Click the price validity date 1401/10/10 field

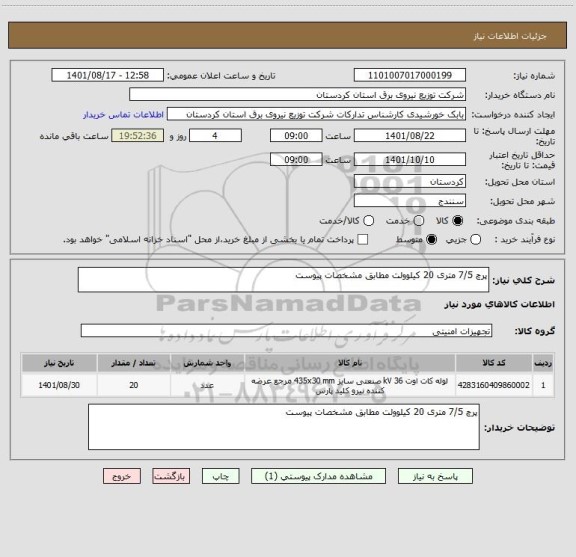point(410,159)
